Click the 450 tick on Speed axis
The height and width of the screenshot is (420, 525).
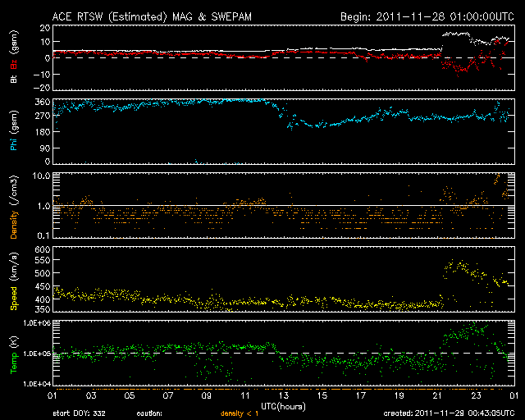pyautogui.click(x=43, y=286)
